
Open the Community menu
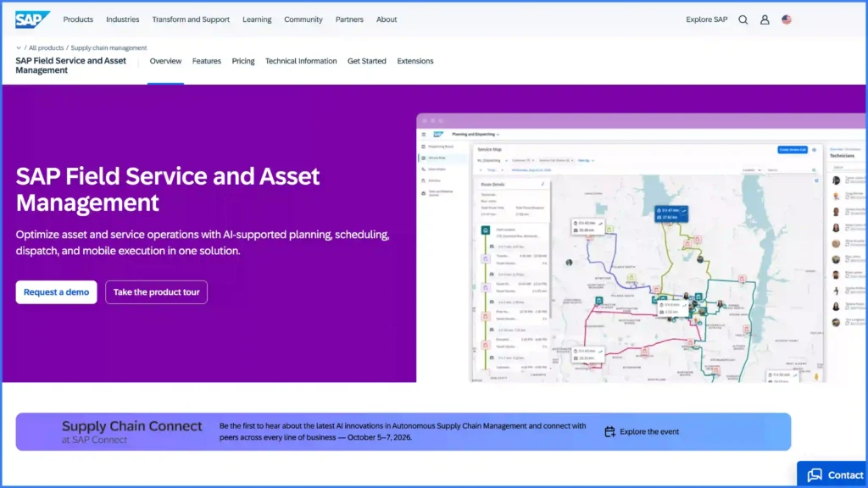click(303, 19)
